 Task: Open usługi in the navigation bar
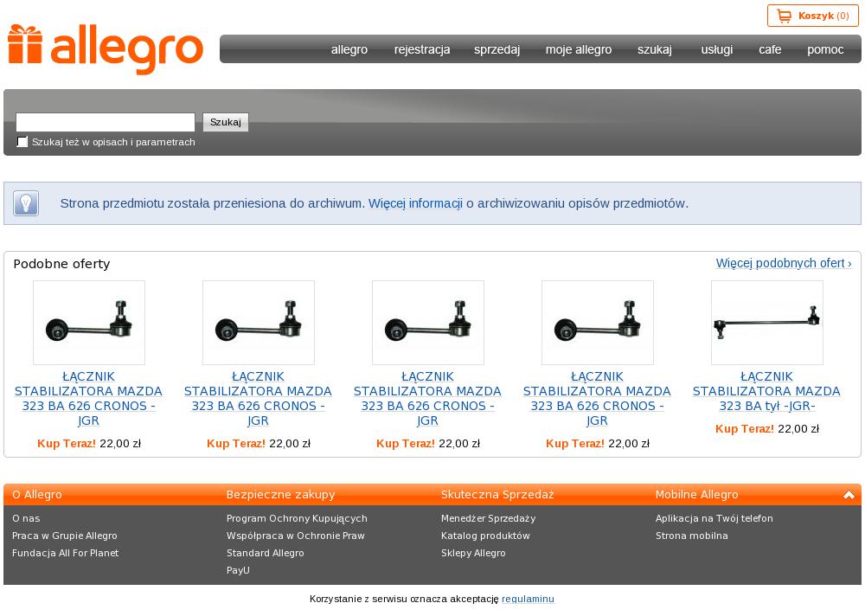coord(716,49)
